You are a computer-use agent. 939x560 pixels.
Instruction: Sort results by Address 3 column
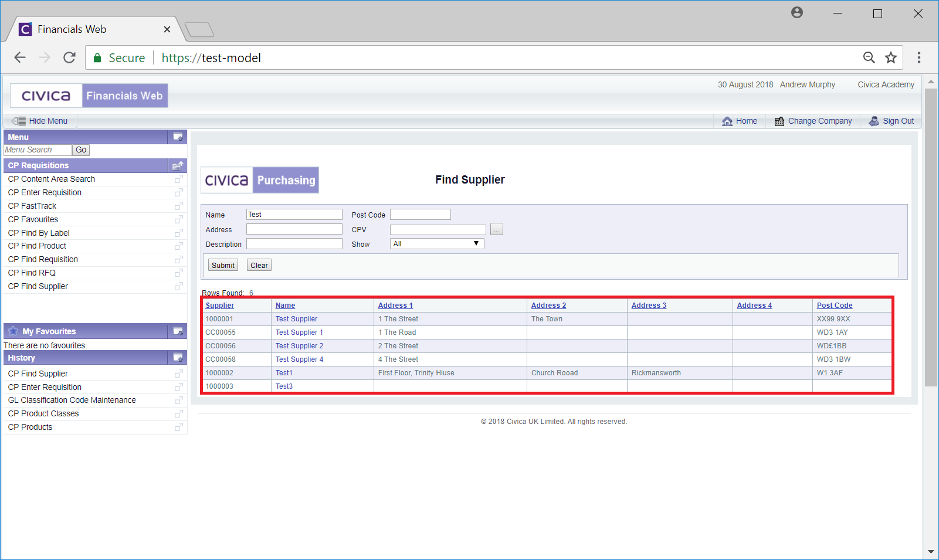(649, 306)
